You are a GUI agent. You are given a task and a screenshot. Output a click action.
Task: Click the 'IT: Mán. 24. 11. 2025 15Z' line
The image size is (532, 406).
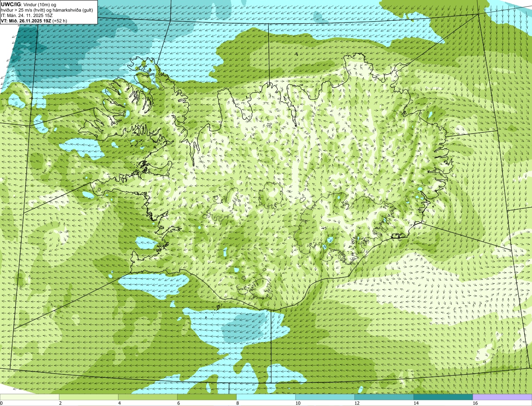point(27,15)
